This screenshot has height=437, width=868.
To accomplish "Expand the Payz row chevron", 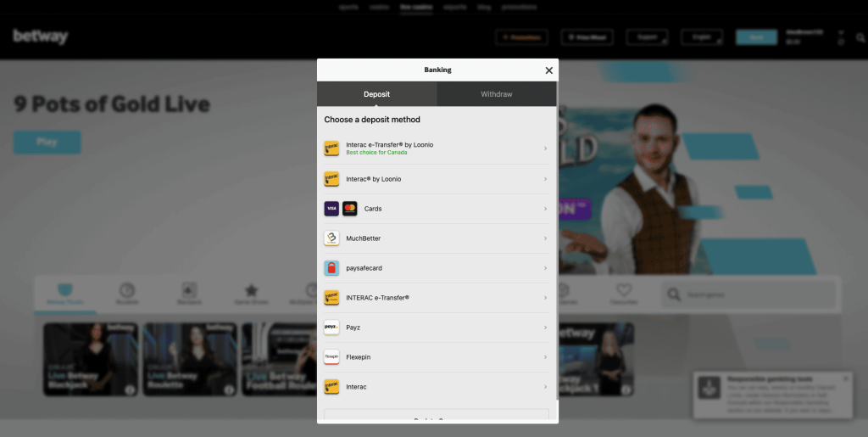I will 545,328.
